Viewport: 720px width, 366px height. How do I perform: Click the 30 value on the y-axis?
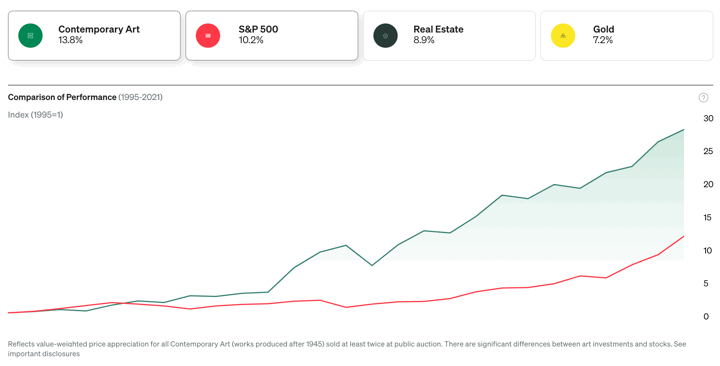(708, 118)
